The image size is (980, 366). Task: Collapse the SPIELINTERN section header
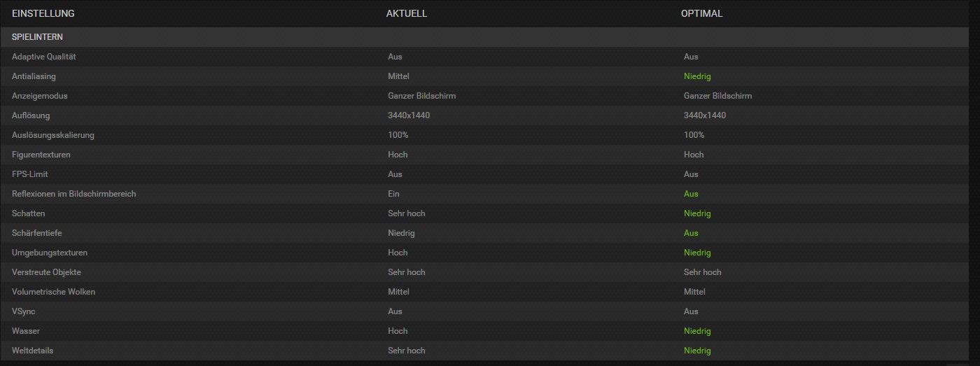coord(484,36)
